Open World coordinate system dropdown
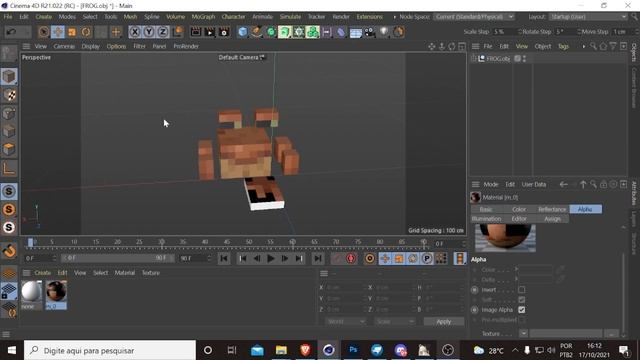Viewport: 640px width, 360px height. (345, 322)
